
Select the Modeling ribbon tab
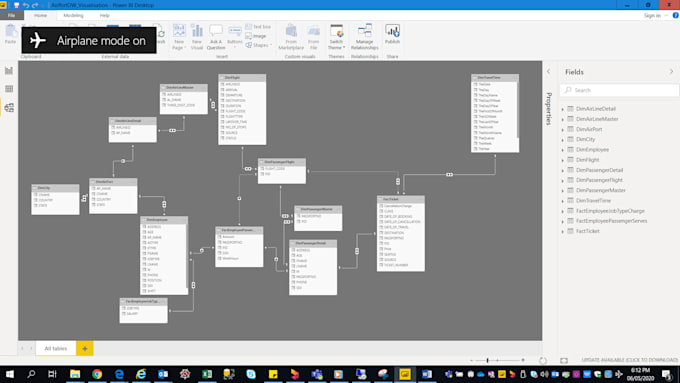(73, 15)
